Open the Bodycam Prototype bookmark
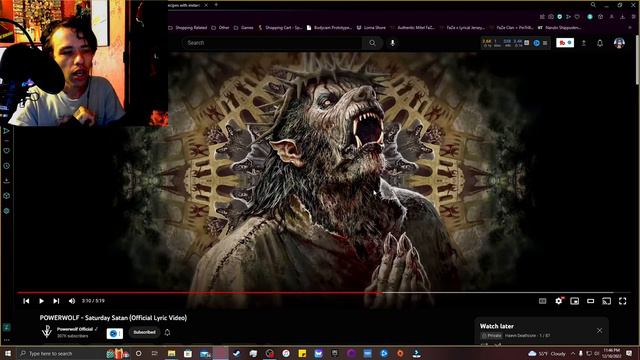This screenshot has width=640, height=360. click(329, 28)
